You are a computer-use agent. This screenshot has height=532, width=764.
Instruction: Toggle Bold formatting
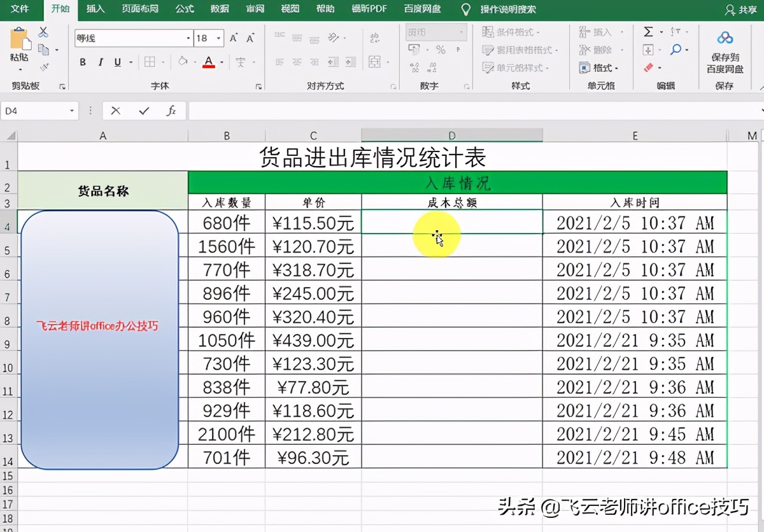(83, 62)
